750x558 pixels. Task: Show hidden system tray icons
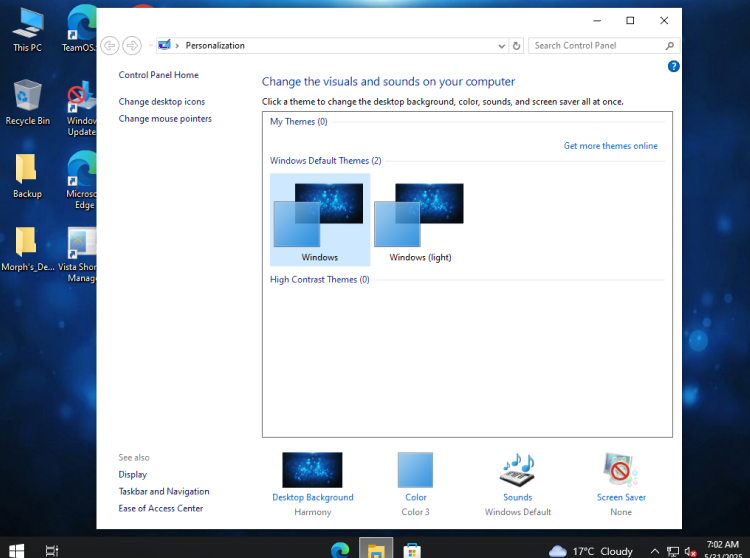pos(655,551)
